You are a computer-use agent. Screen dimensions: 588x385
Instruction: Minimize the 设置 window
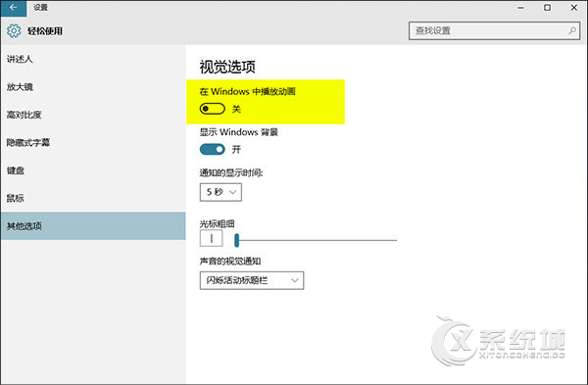coord(521,8)
